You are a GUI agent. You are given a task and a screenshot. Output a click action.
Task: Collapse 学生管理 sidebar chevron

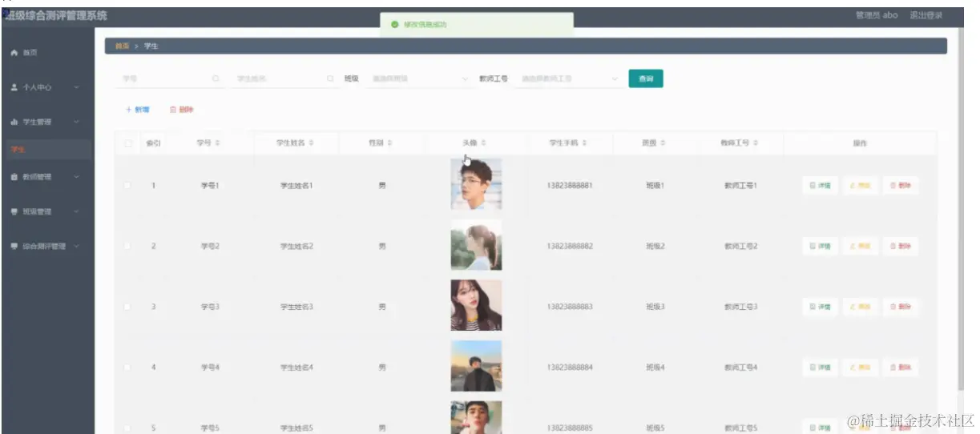point(76,122)
